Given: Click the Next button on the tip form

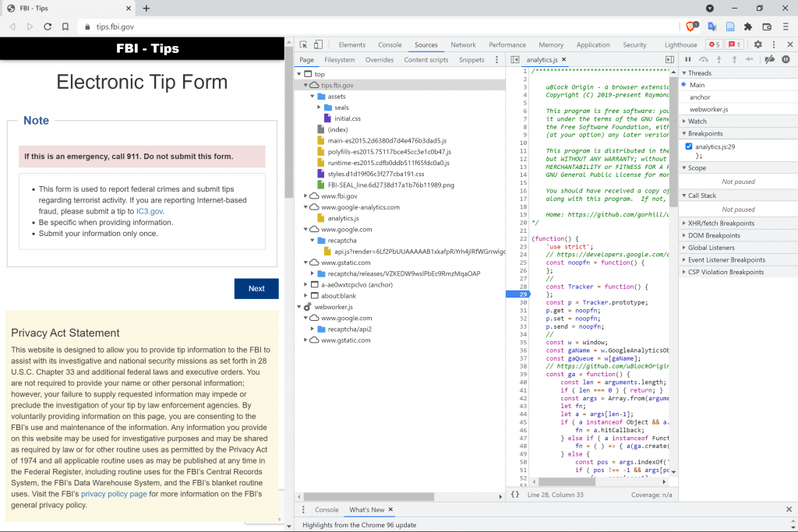Looking at the screenshot, I should coord(256,288).
